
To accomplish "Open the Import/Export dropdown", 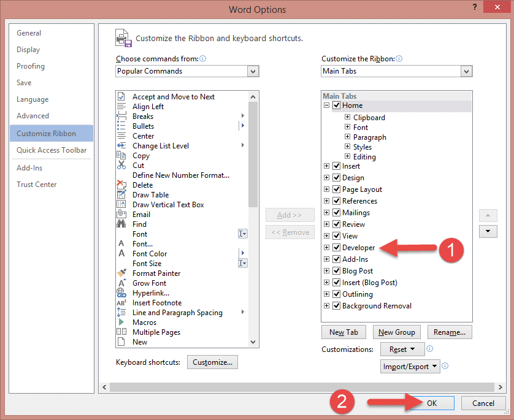I will (x=410, y=366).
